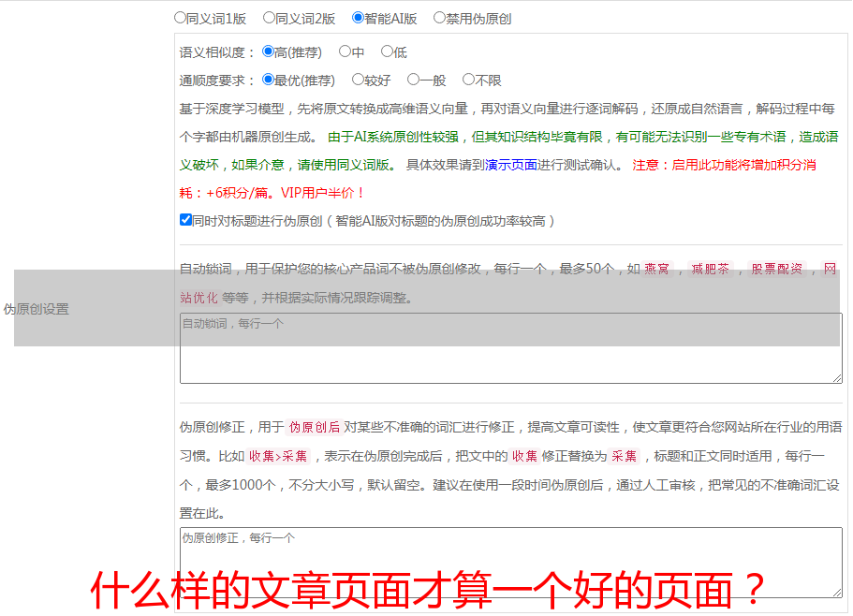
Task: Set 通顺度要求 to 一般
Action: [413, 80]
